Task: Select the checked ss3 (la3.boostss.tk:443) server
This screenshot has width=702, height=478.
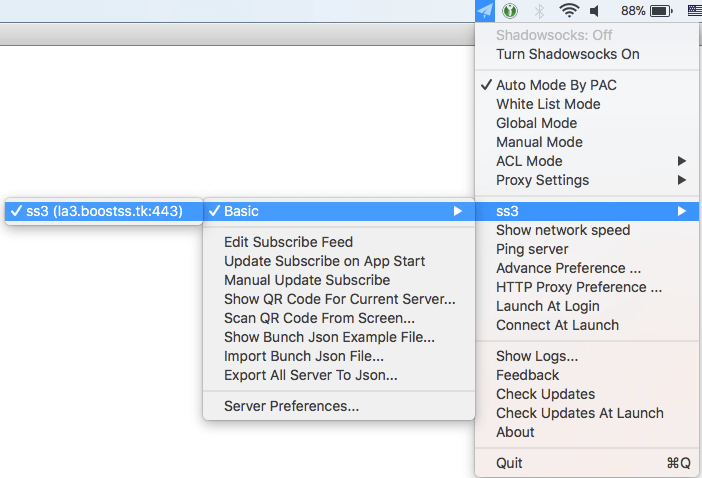Action: (104, 211)
